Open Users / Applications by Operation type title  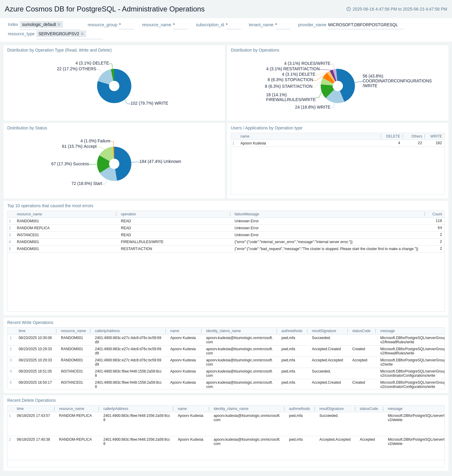266,128
